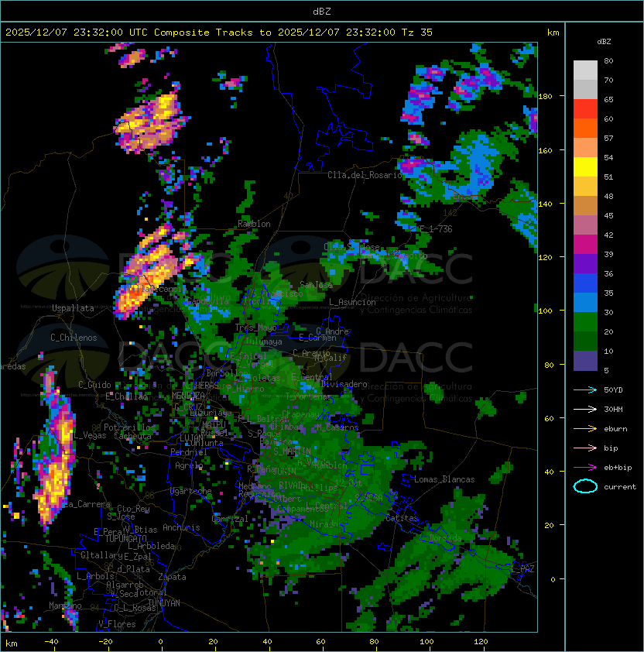Image resolution: width=644 pixels, height=652 pixels.
Task: Click the magenta eb+bip arrow in legend
Action: 585,468
